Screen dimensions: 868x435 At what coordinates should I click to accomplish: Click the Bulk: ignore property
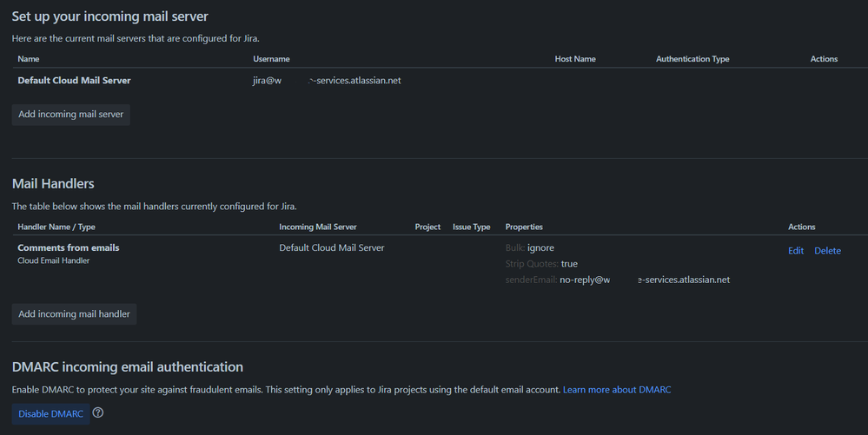530,248
